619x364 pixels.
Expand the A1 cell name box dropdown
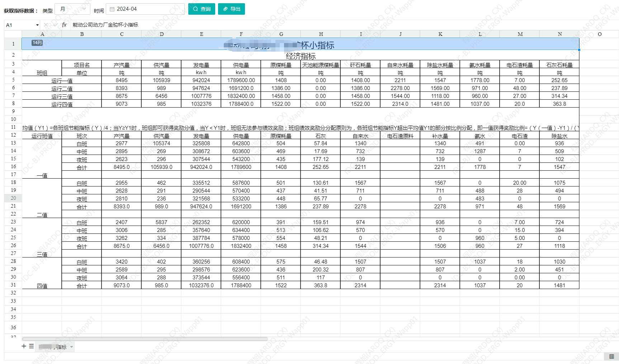click(x=37, y=25)
